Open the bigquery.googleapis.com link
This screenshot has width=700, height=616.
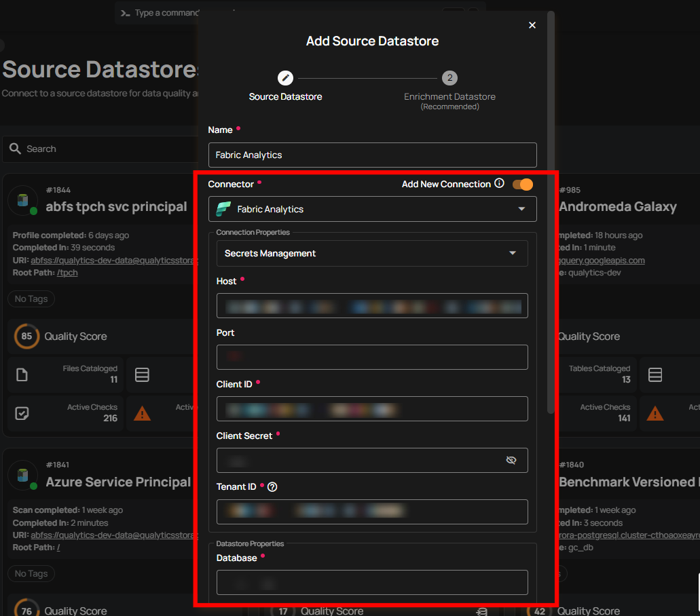tap(601, 260)
